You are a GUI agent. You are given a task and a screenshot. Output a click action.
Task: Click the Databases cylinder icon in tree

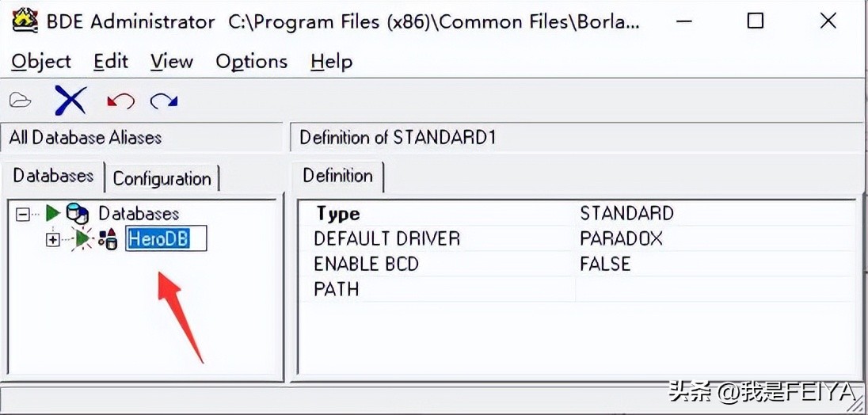coord(77,213)
